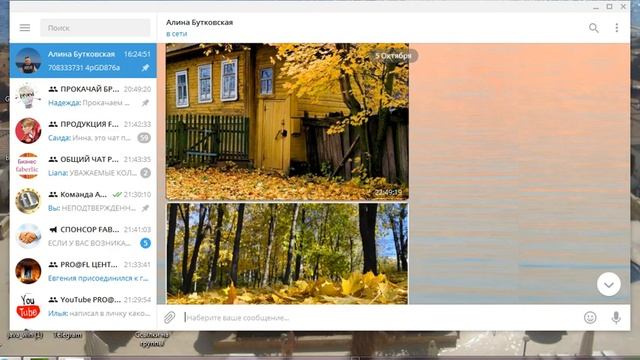This screenshot has height=360, width=640.
Task: Click unread badge on ПРОДУКЦИЯ F... chat
Action: 144,138
